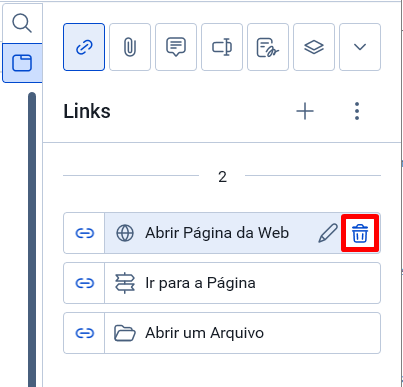Click chain icon beside Ir para a Página
This screenshot has height=387, width=403.
tap(85, 283)
